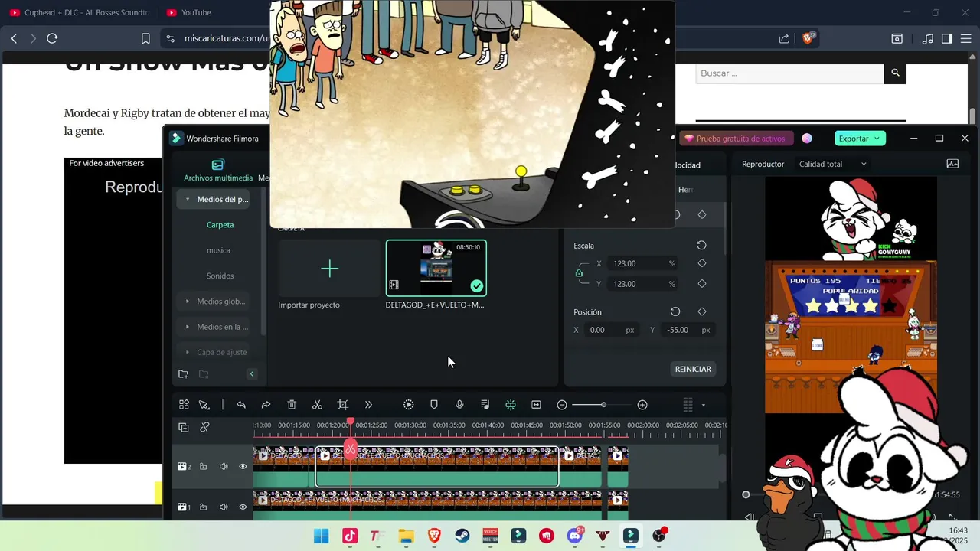Create new folder in media panel

pyautogui.click(x=183, y=374)
